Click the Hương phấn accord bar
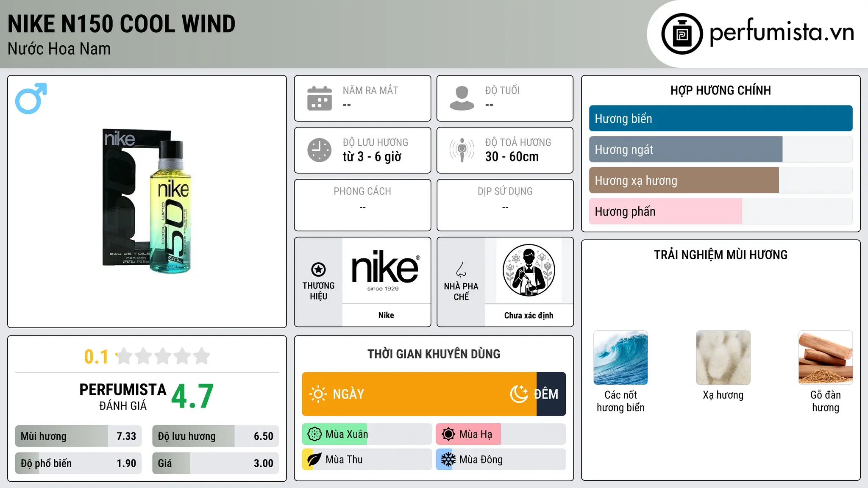The image size is (868, 488). click(x=721, y=211)
